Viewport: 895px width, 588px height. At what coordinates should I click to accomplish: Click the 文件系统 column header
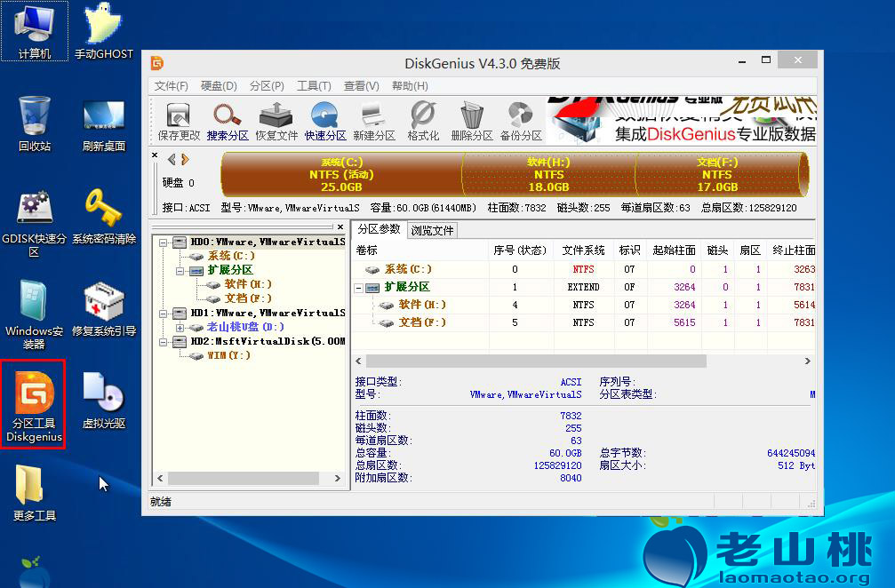point(583,250)
